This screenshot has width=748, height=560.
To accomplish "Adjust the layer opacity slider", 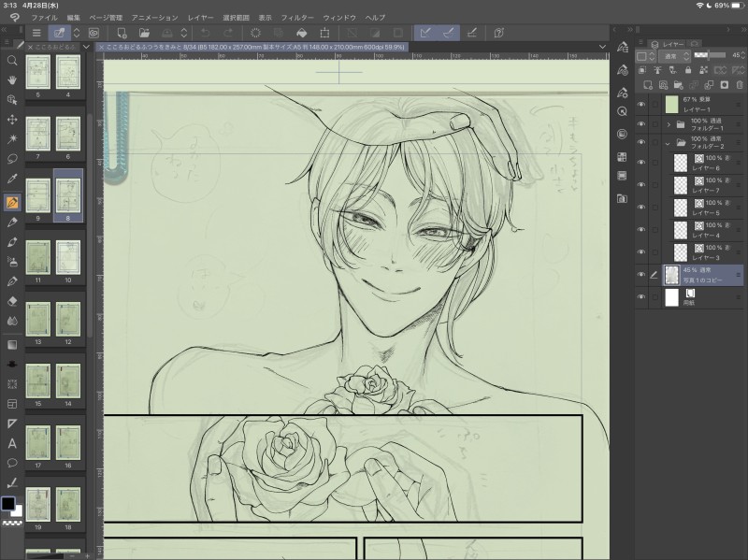I will tap(710, 56).
